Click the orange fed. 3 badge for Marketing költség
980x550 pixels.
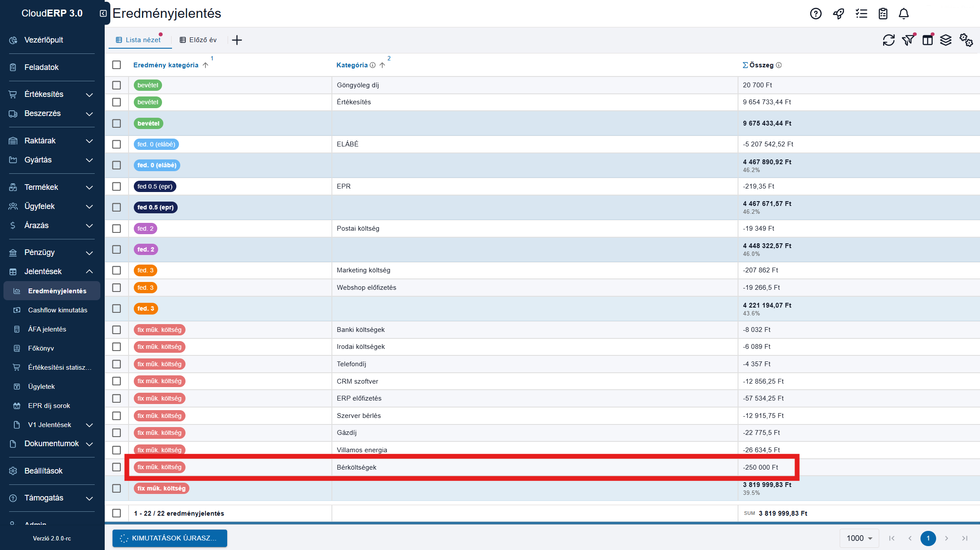click(x=146, y=270)
